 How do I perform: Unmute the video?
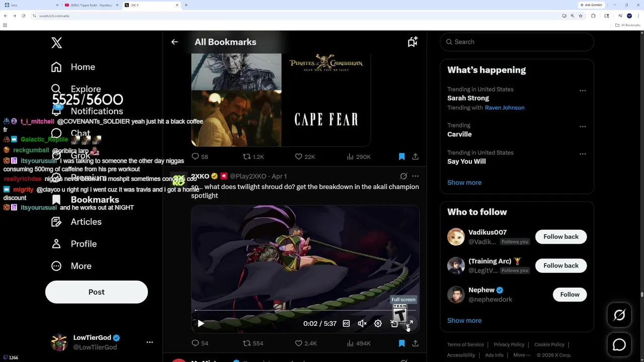pyautogui.click(x=362, y=324)
